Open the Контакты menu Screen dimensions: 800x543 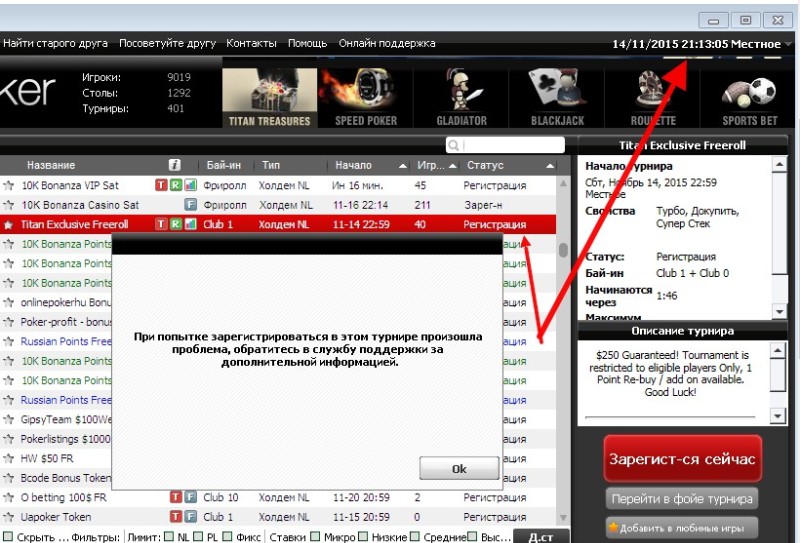[251, 43]
